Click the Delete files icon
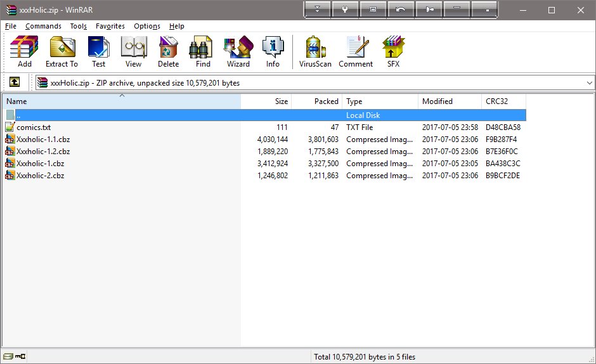Screen dimensions: 596x364 click(169, 52)
